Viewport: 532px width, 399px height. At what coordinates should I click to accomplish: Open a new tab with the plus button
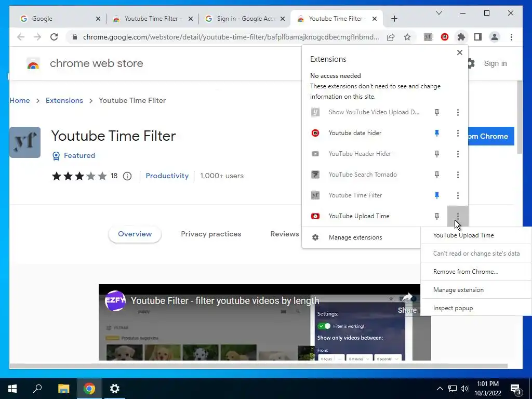pyautogui.click(x=394, y=19)
